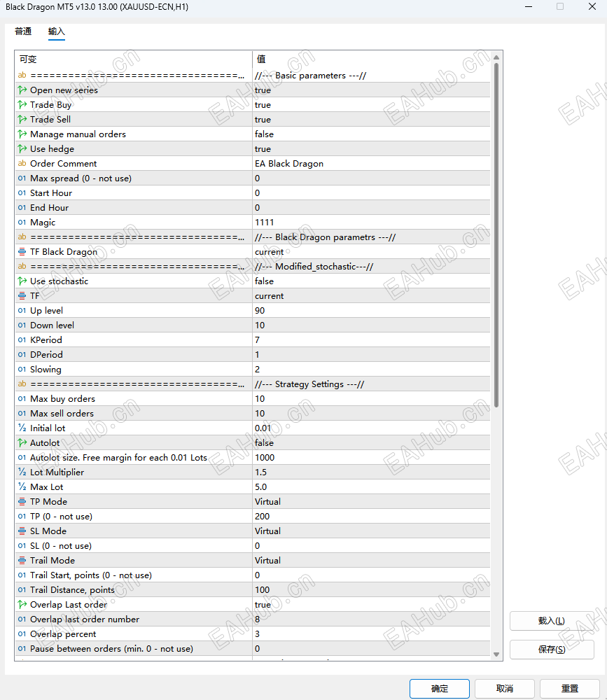Image resolution: width=607 pixels, height=700 pixels.
Task: Click the integer icon beside Up level
Action: [22, 311]
